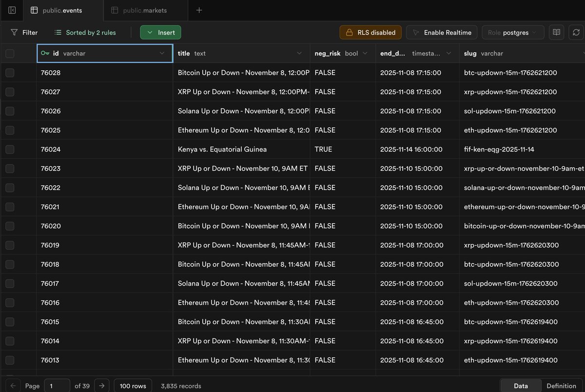
Task: Open neg_risk column header dropdown
Action: click(365, 53)
